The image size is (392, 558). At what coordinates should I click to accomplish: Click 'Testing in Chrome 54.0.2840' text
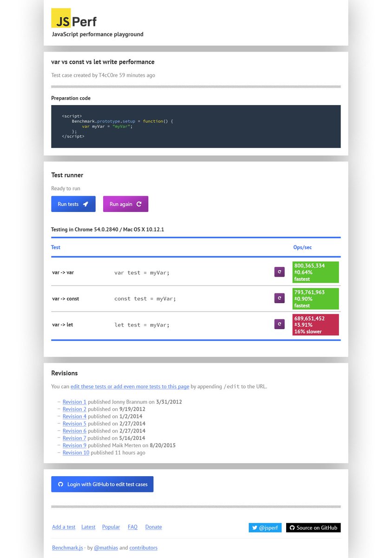pyautogui.click(x=107, y=230)
